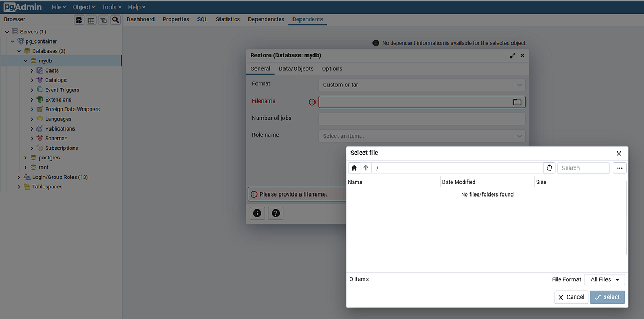Open help via the question mark icon
This screenshot has width=644, height=319.
[275, 213]
